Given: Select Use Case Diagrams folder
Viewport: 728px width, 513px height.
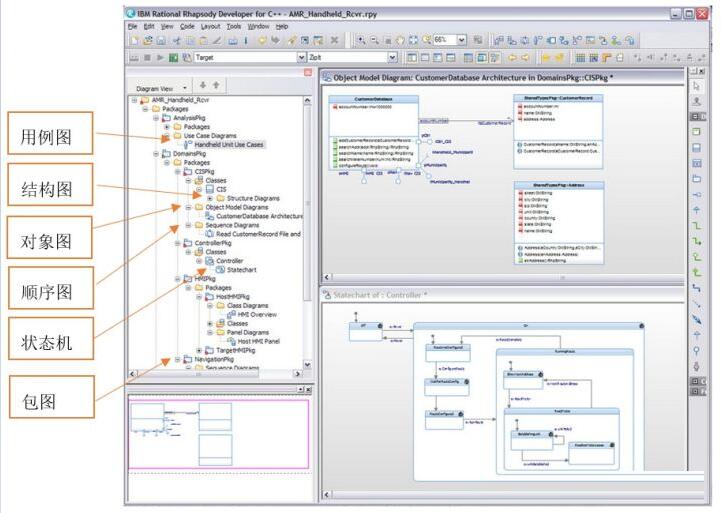Looking at the screenshot, I should click(x=210, y=136).
